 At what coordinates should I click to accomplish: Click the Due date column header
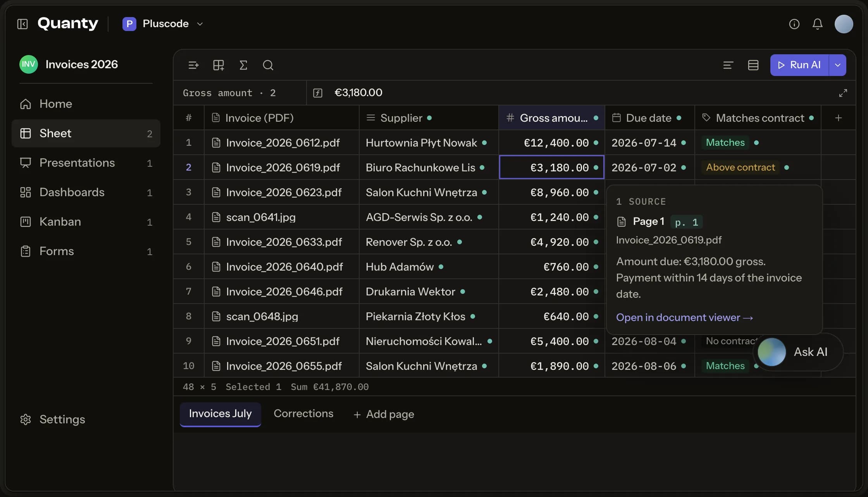(x=650, y=118)
